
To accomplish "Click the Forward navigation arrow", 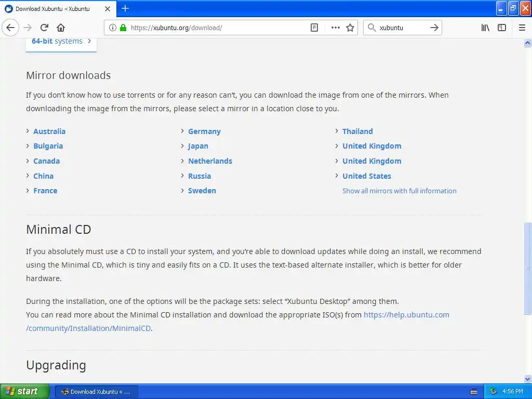I will coord(28,28).
